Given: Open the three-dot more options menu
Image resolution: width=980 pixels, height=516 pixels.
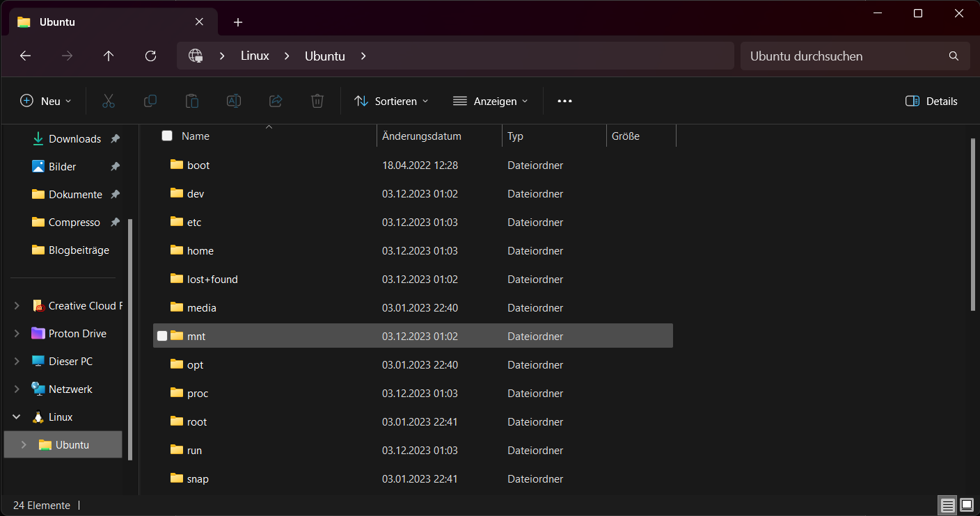Looking at the screenshot, I should 564,101.
